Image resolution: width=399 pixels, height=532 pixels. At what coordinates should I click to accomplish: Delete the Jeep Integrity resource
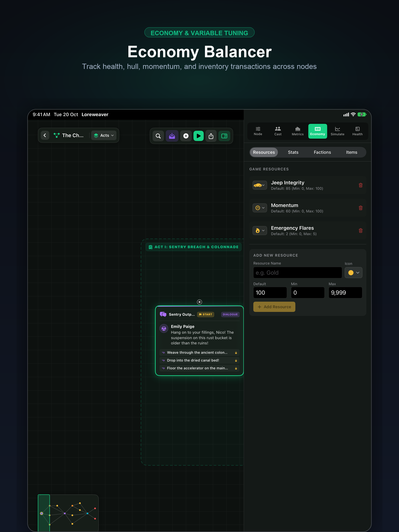(x=360, y=185)
